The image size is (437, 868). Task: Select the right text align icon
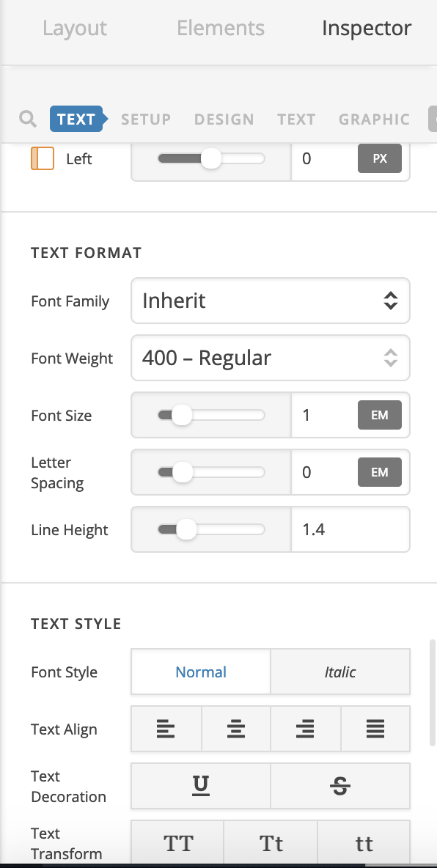(x=305, y=729)
